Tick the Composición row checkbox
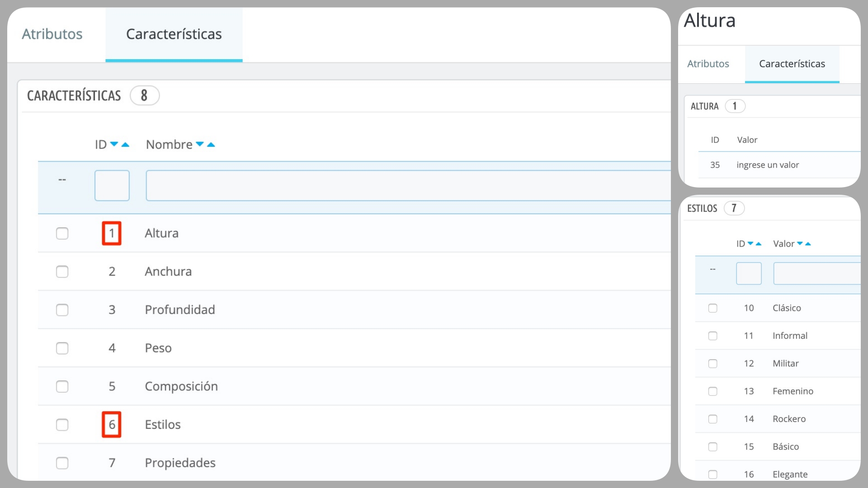Image resolution: width=868 pixels, height=488 pixels. 62,387
